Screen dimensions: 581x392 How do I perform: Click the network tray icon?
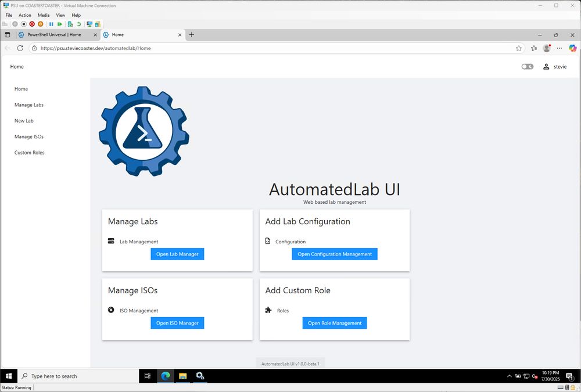[x=526, y=376]
